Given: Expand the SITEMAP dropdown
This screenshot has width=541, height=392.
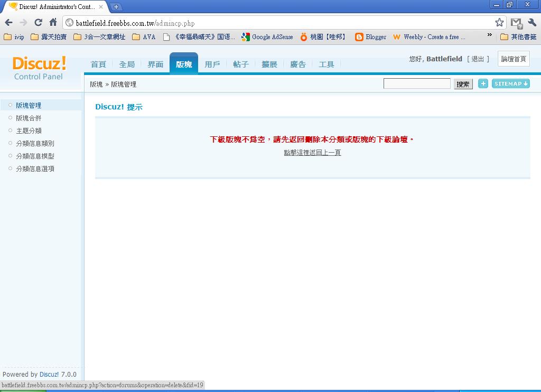Looking at the screenshot, I should coord(510,83).
